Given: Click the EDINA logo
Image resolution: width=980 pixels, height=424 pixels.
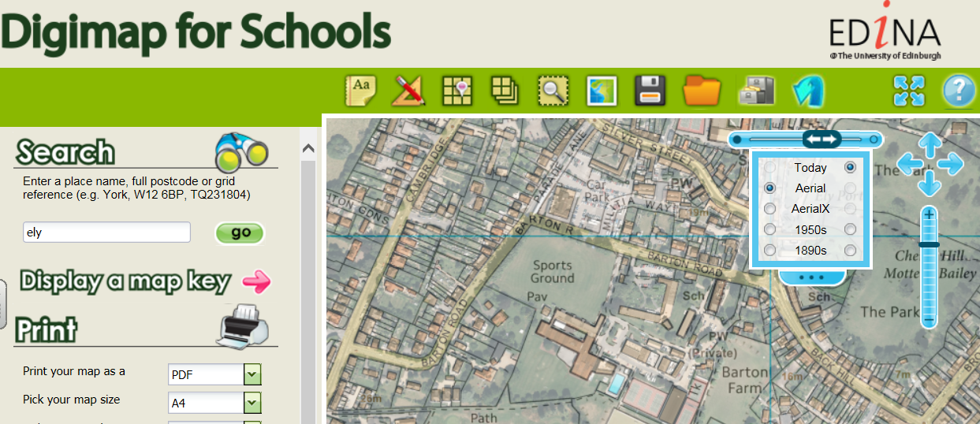Looking at the screenshot, I should (885, 32).
